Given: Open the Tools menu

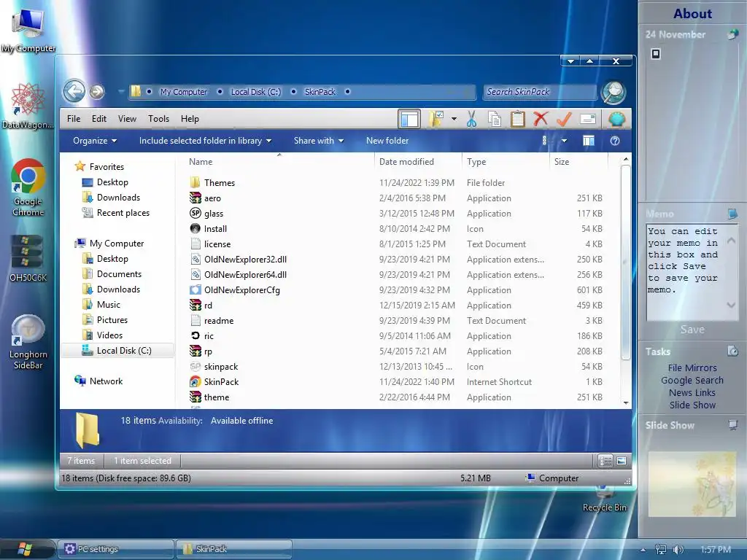Looking at the screenshot, I should (158, 119).
